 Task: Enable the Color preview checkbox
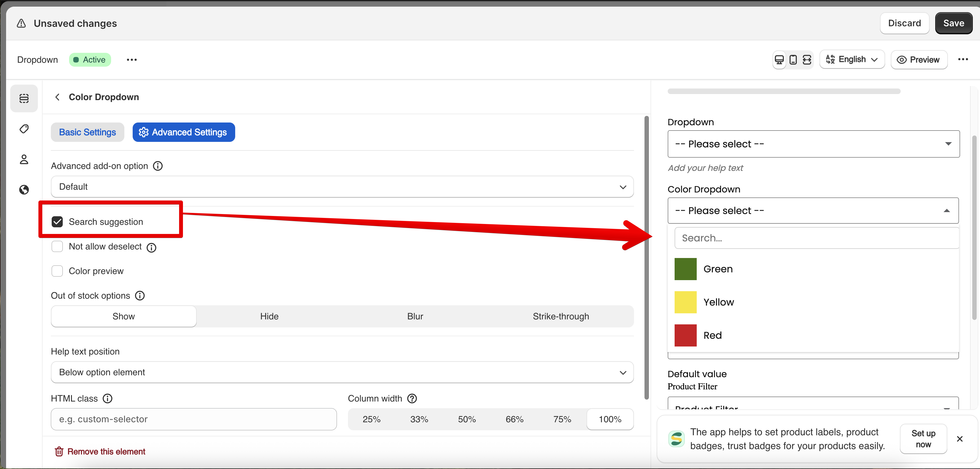(57, 271)
